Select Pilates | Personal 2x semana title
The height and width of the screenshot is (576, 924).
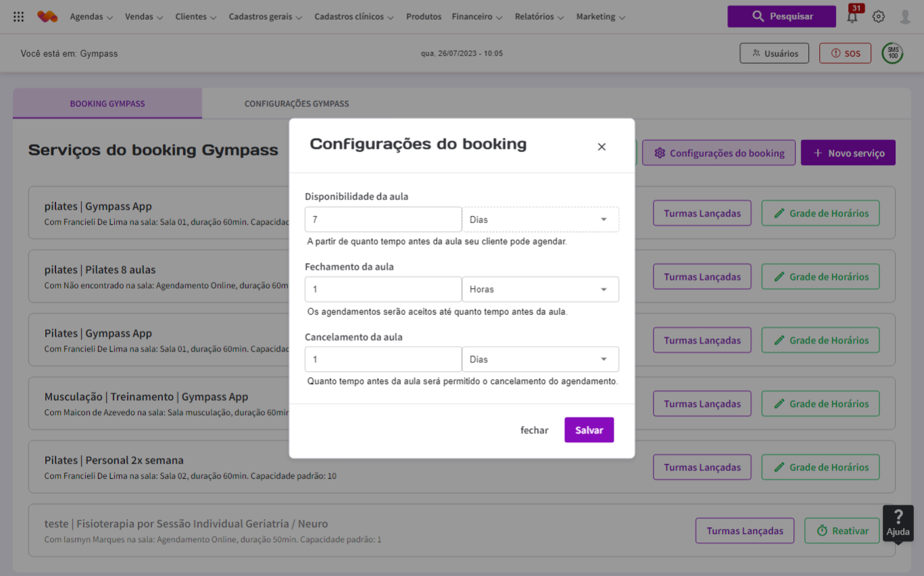[x=114, y=460]
